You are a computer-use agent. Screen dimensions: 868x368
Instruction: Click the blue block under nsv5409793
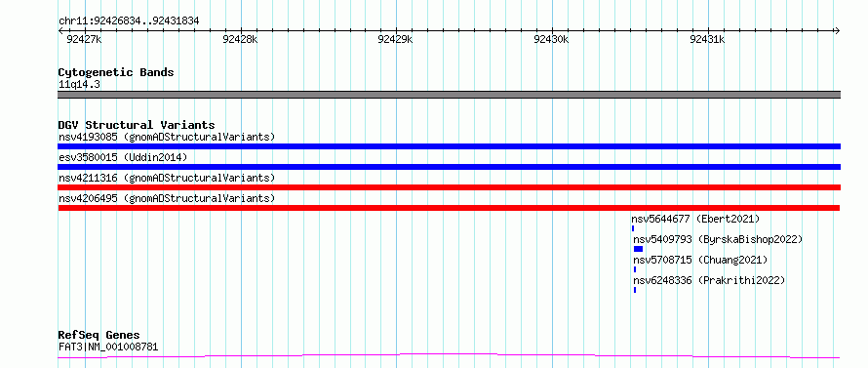pyautogui.click(x=638, y=249)
